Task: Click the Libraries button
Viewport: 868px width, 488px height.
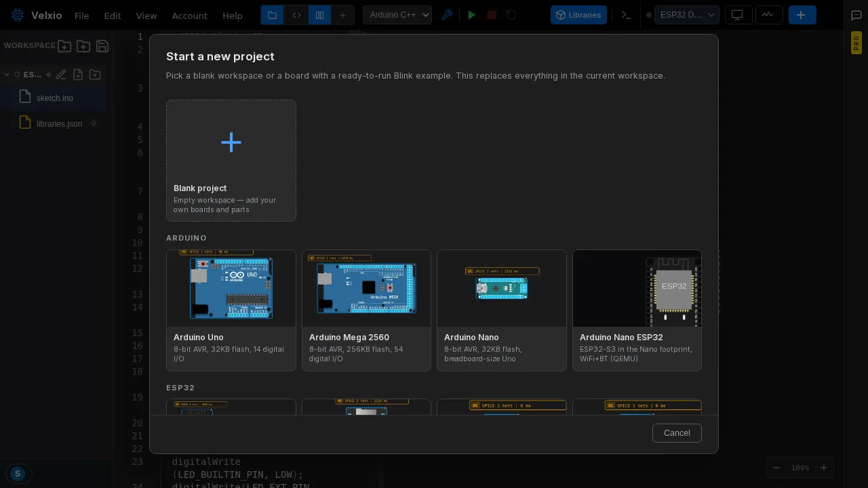Action: click(x=578, y=15)
